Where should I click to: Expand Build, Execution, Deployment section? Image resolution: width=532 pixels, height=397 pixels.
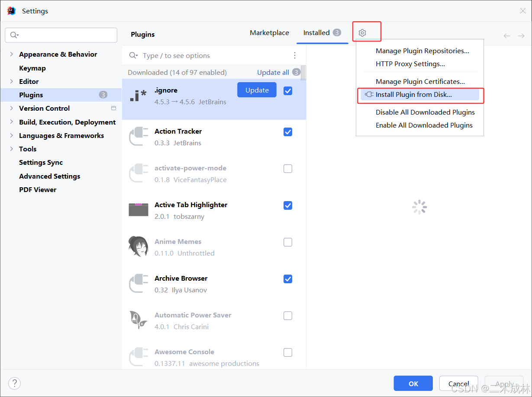click(x=11, y=122)
